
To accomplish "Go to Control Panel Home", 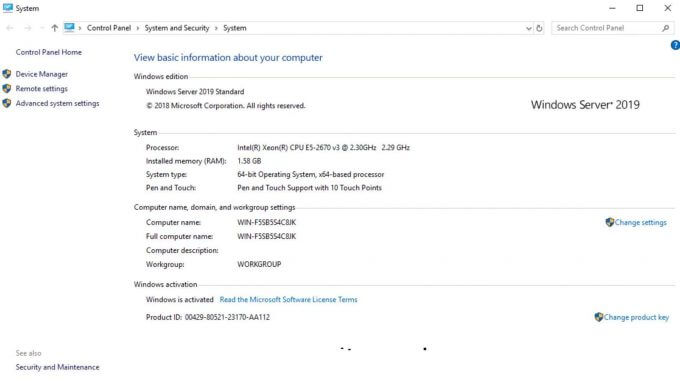I will [49, 52].
